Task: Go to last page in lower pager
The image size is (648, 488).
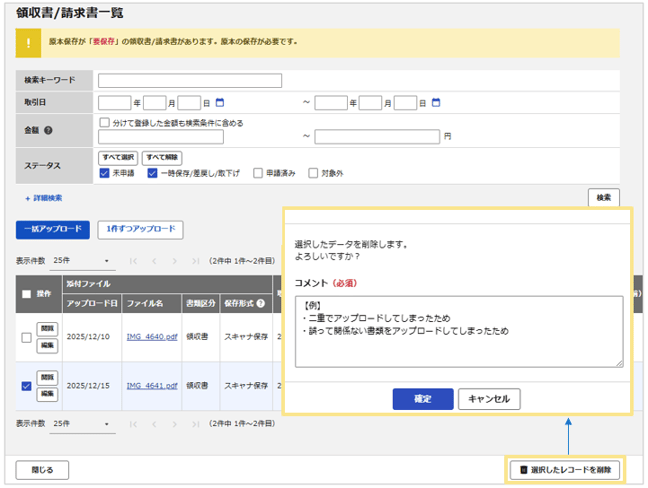Action: pos(195,424)
